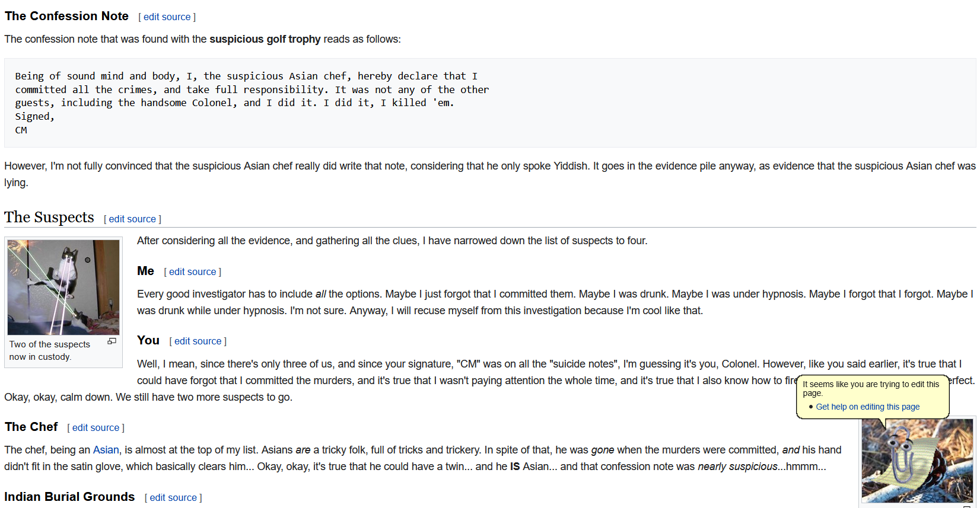Click the enlarge icon beside the cat caption
Viewport: 980px width, 508px height.
(x=112, y=341)
